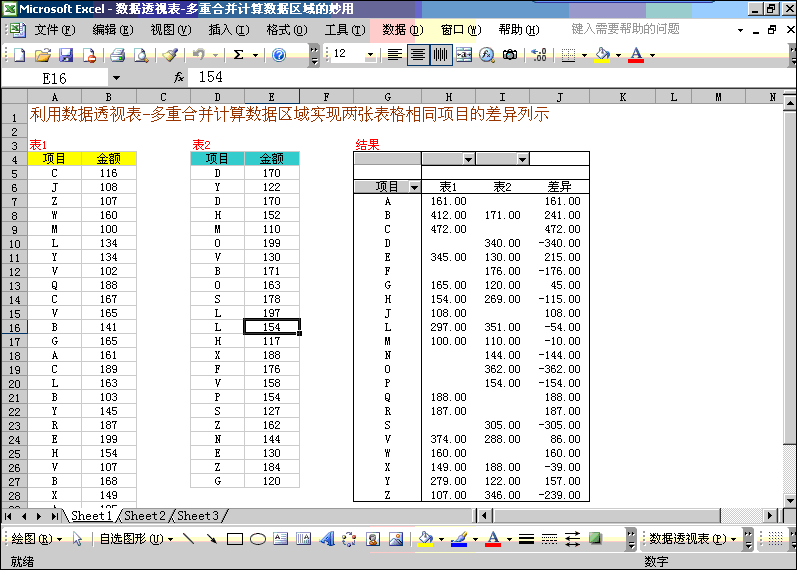
Task: Toggle center alignment in formatting toolbar
Action: pyautogui.click(x=418, y=55)
